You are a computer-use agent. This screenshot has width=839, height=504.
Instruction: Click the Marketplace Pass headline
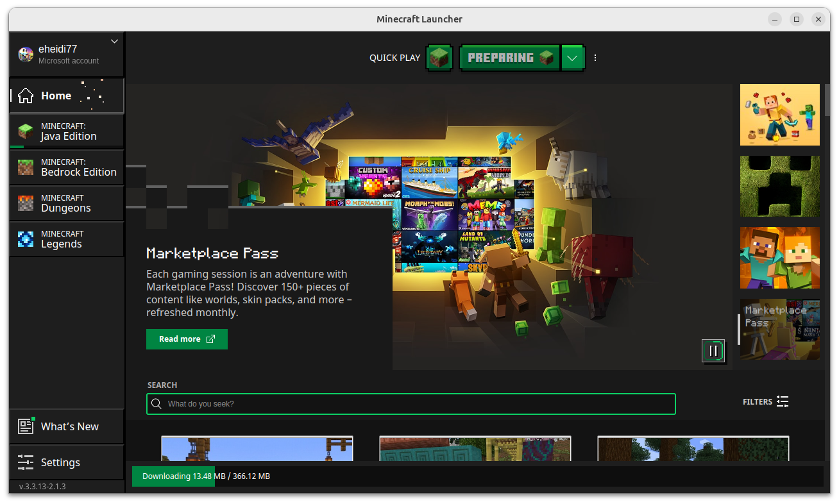(212, 253)
